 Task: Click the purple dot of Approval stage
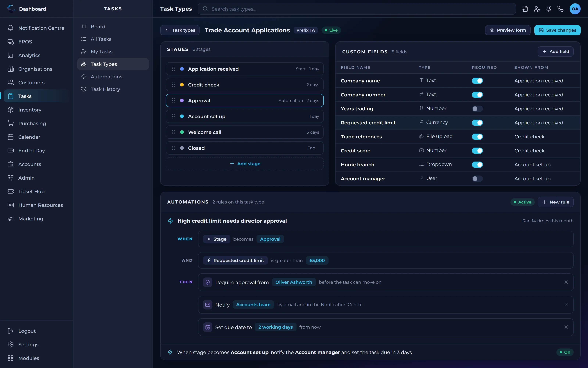click(x=182, y=100)
